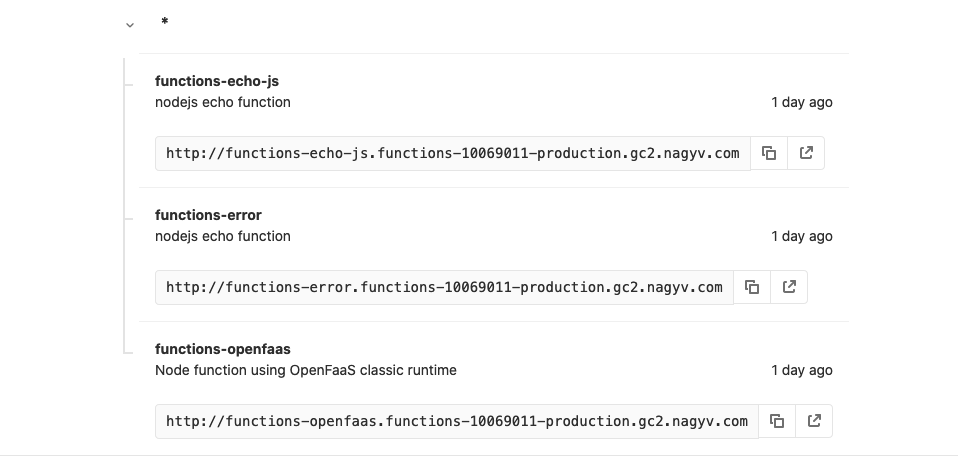Screen dimensions: 958x456
Task: Click the * environment group label
Action: [164, 23]
